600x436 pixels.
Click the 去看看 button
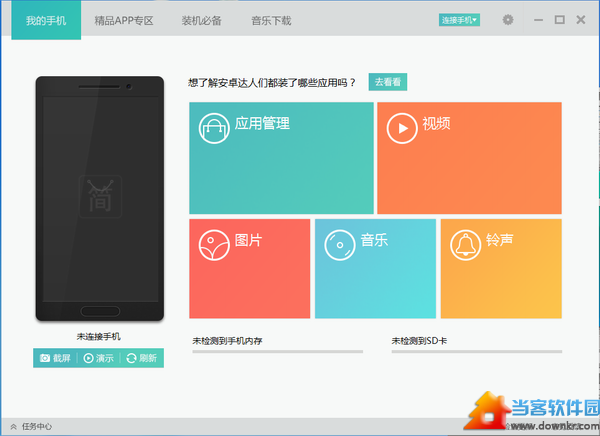pyautogui.click(x=388, y=82)
